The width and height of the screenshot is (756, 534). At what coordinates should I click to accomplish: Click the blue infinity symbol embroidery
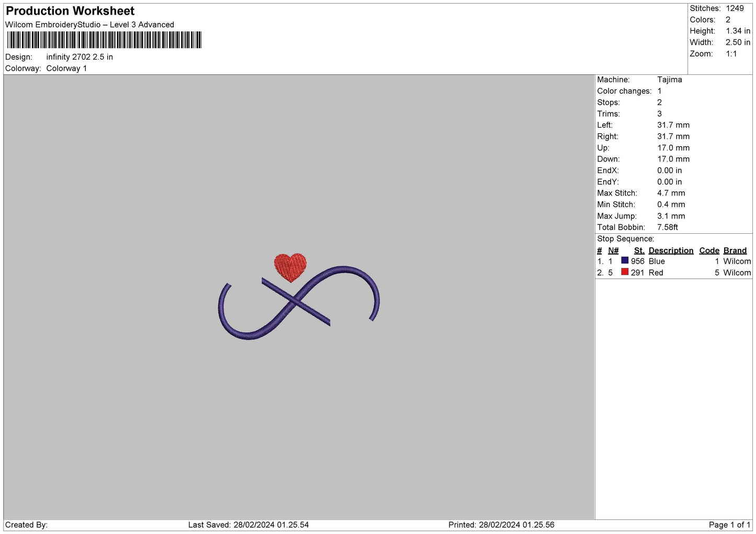click(299, 303)
